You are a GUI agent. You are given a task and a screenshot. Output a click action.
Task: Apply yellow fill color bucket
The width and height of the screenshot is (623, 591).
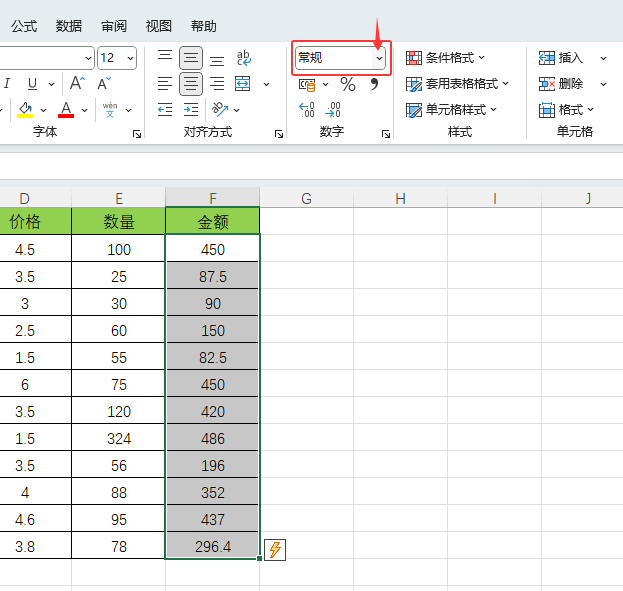tap(25, 110)
